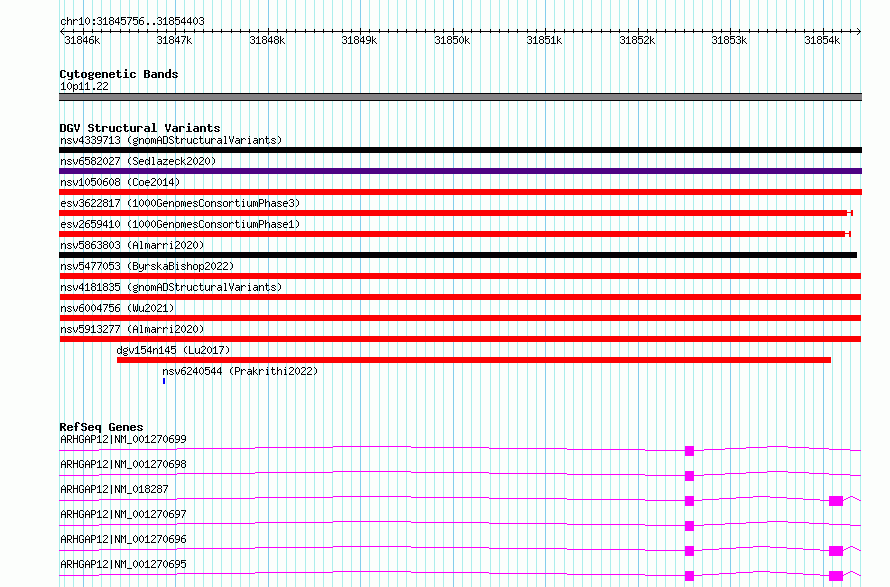Click the black bar for nsv5863803
Screen dimensions: 890x587
pyautogui.click(x=458, y=255)
